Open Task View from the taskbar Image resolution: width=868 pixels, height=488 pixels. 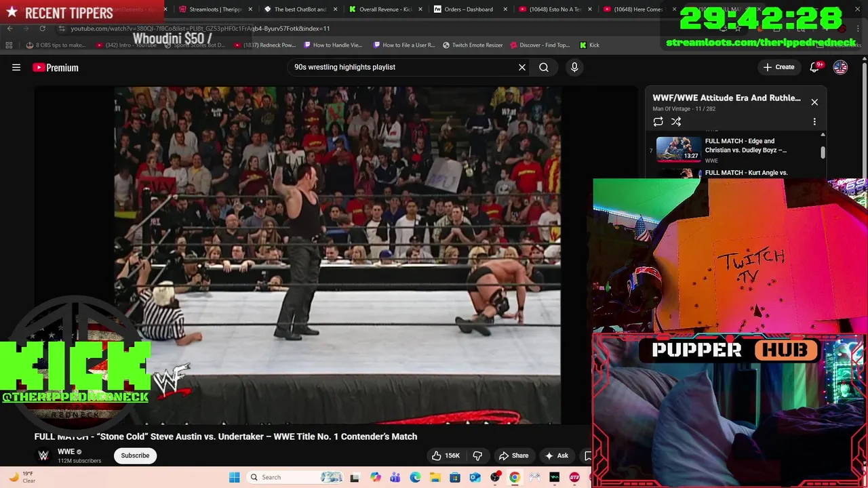click(354, 477)
